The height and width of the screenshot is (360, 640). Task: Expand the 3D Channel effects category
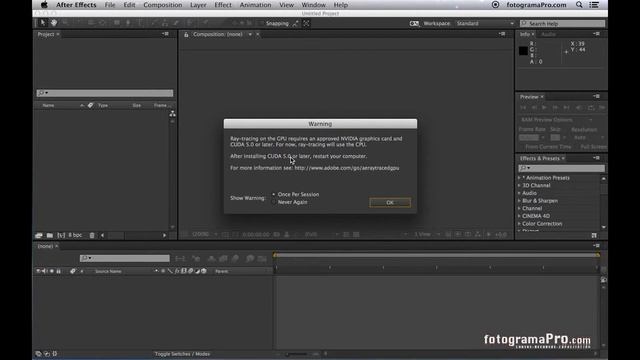[519, 186]
